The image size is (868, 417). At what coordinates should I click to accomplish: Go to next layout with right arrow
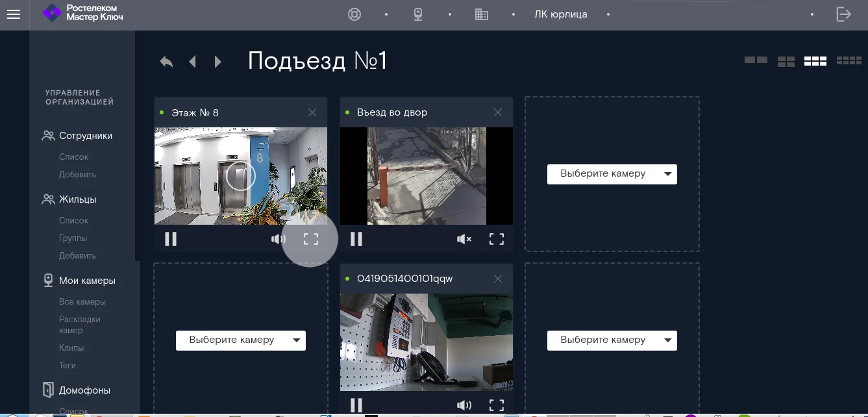(x=218, y=62)
